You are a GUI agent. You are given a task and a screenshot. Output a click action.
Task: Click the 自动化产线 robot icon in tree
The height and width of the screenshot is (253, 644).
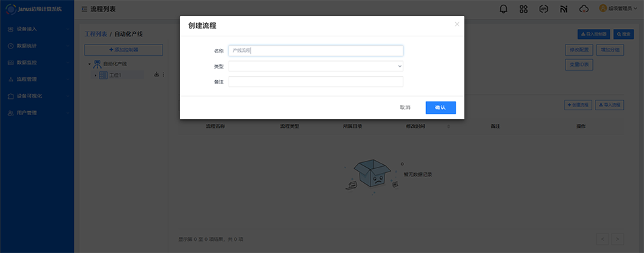pos(97,64)
